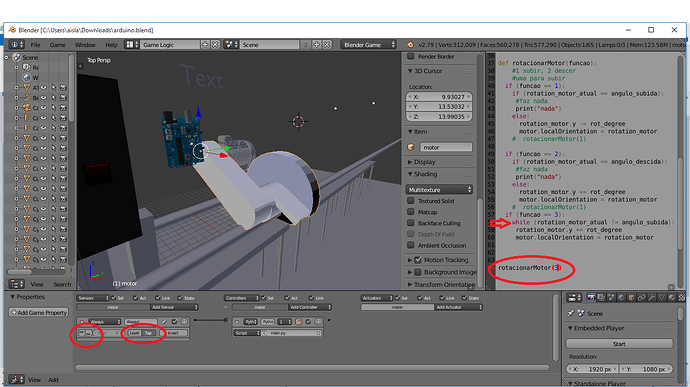
Task: Hide the A row object with eye icon
Action: click(44, 88)
